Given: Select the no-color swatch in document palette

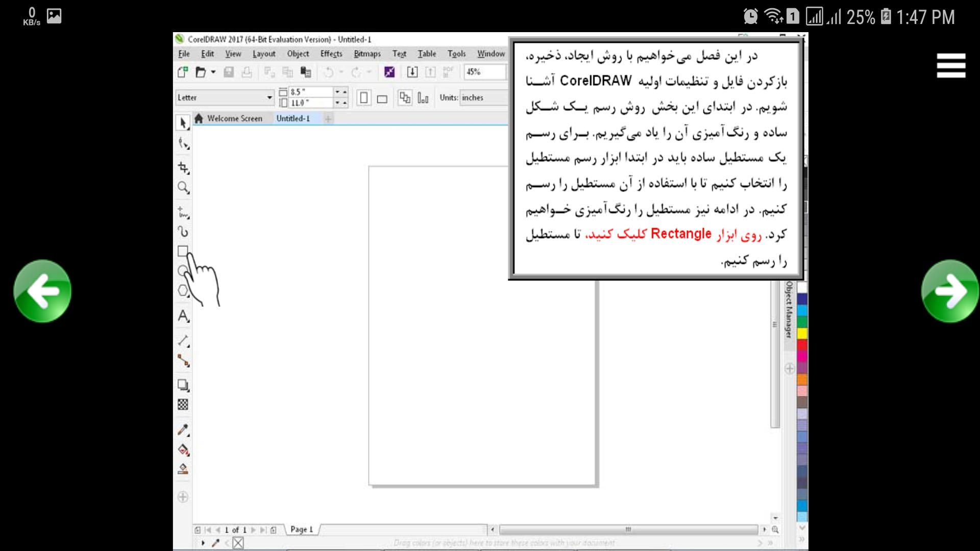Looking at the screenshot, I should [x=238, y=543].
